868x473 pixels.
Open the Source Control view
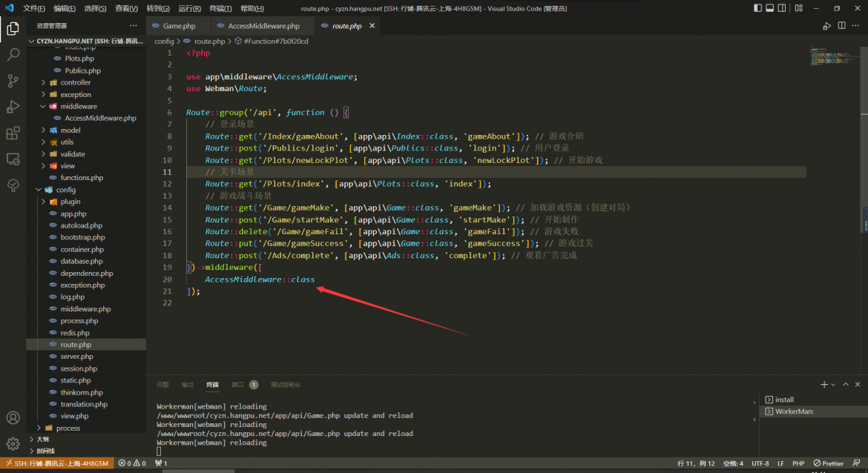tap(13, 81)
